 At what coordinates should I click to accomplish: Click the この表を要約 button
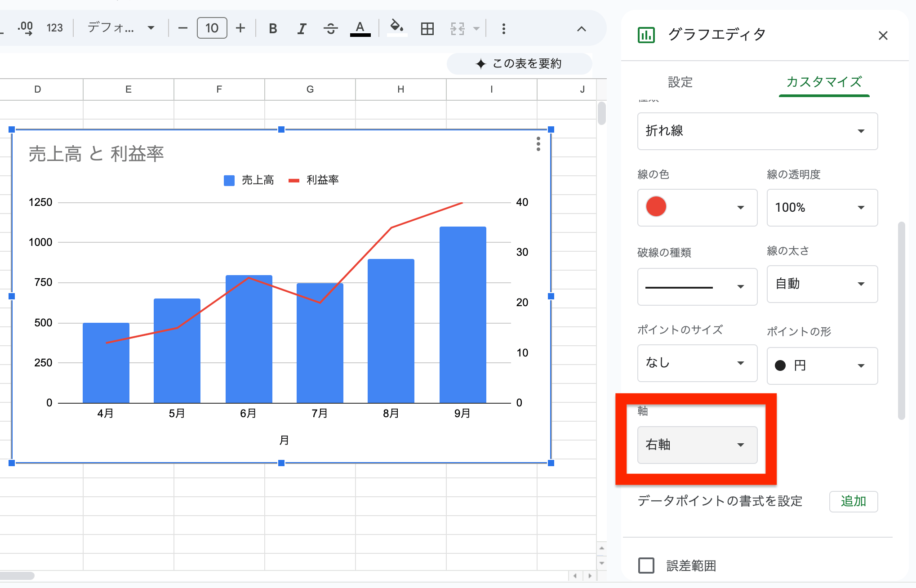tap(519, 63)
